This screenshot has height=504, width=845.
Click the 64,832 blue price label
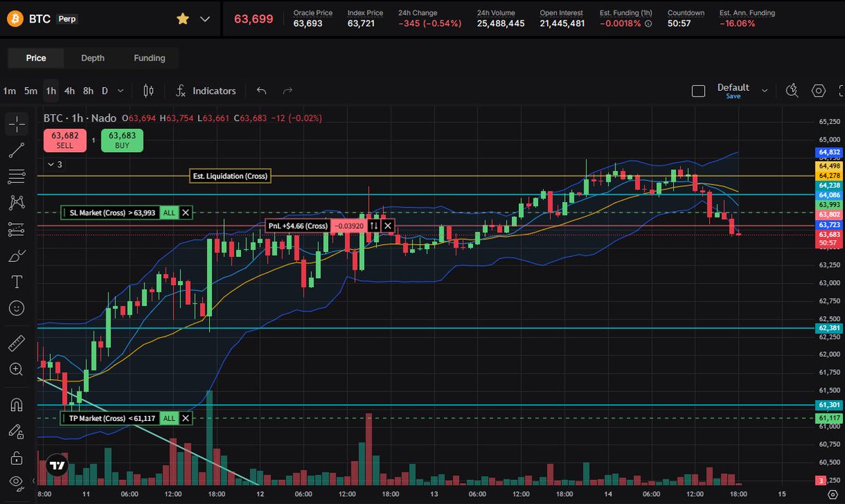point(829,152)
